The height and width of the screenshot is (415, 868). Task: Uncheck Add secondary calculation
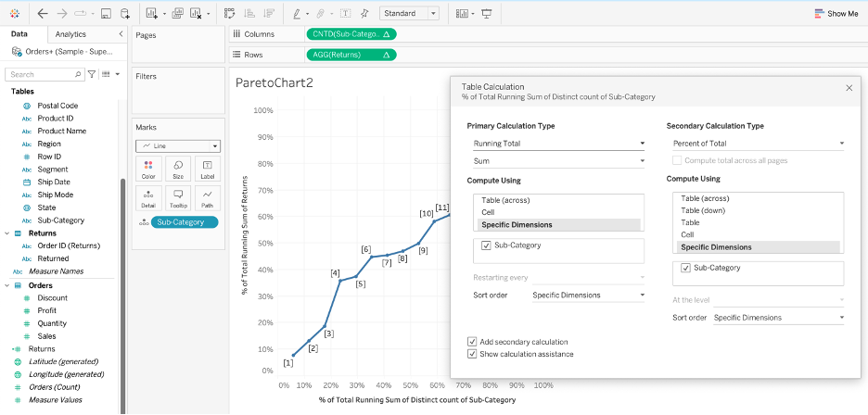click(474, 342)
